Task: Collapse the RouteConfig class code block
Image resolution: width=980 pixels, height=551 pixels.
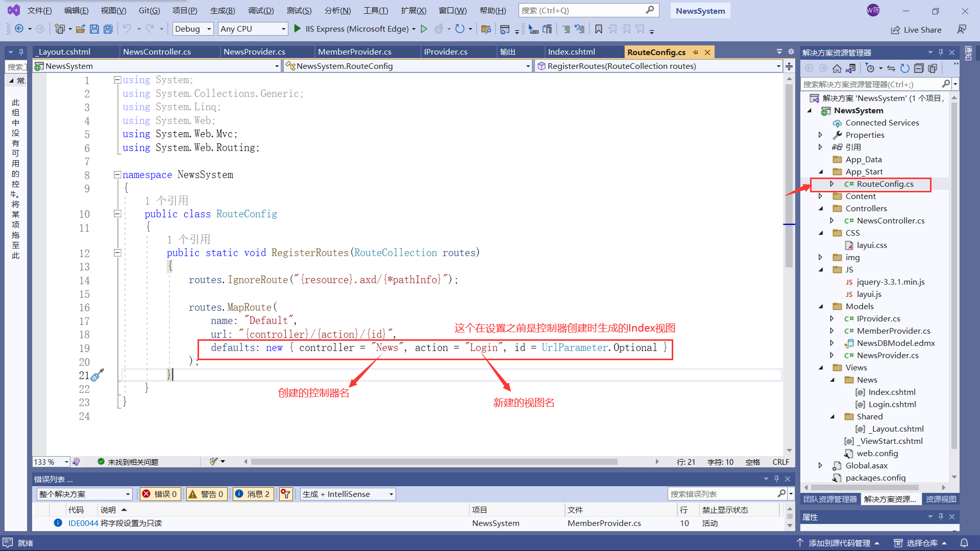Action: (117, 214)
